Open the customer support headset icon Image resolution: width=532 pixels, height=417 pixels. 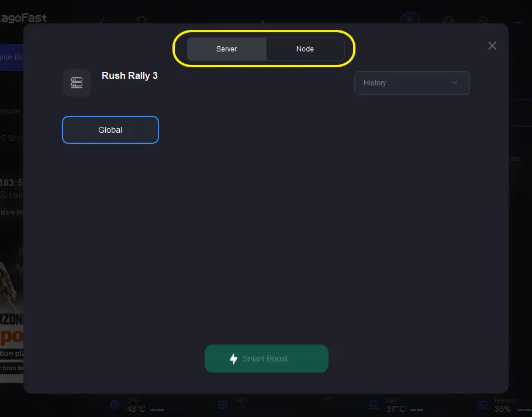pos(448,20)
